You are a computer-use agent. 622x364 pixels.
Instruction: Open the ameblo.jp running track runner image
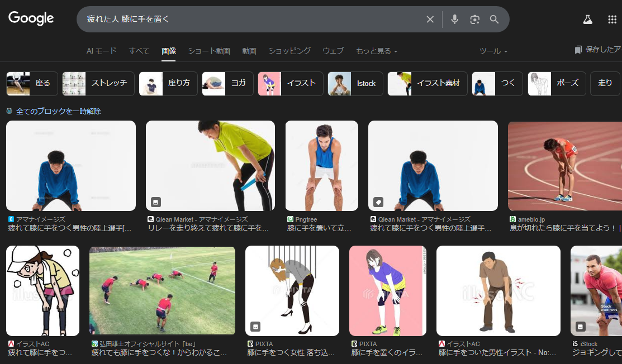pos(564,166)
